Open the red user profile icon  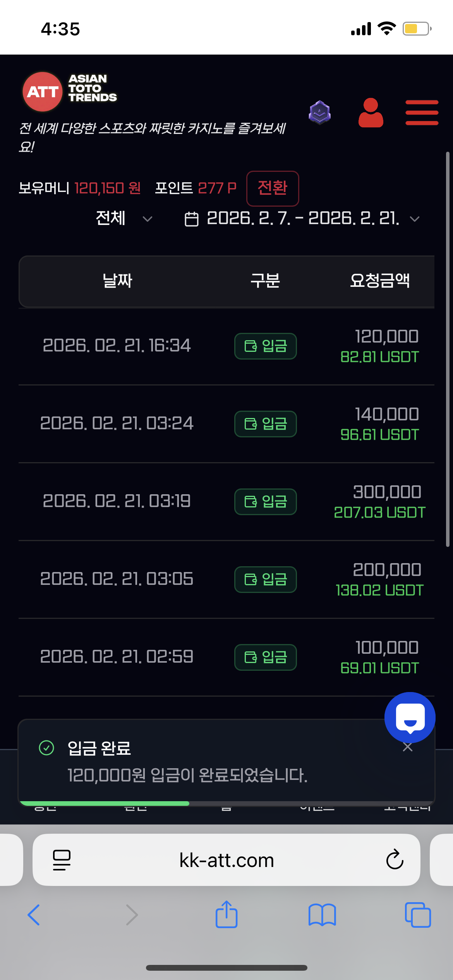pyautogui.click(x=371, y=113)
